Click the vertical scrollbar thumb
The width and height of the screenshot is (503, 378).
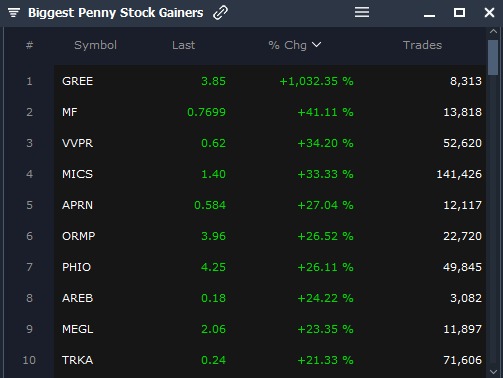[493, 57]
